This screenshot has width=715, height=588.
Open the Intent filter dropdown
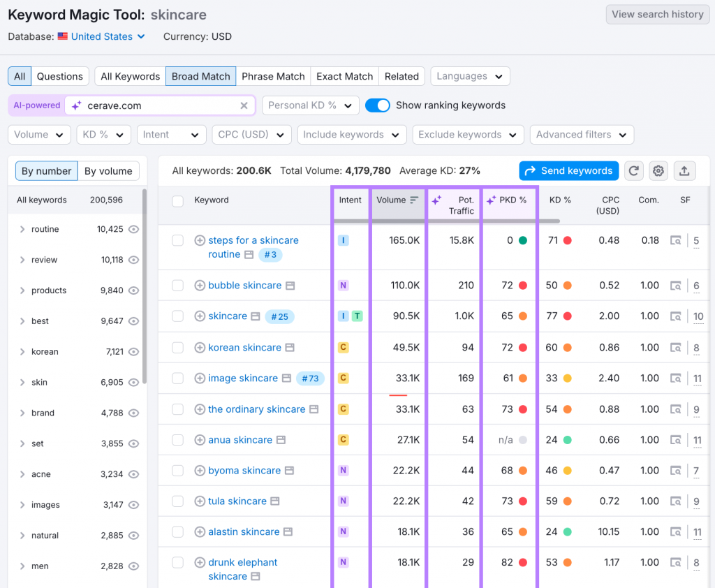(x=172, y=135)
